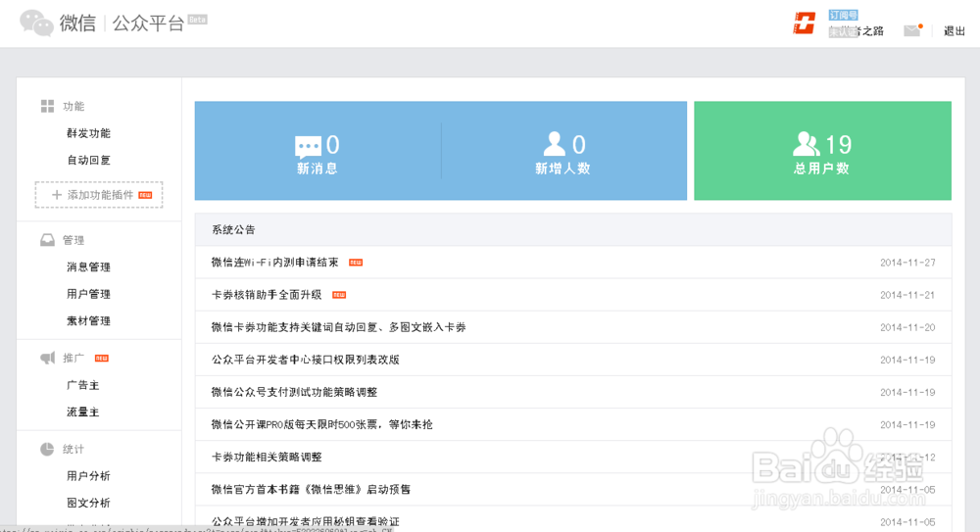Open announcement 微信卡券功能支持关键词自动回复
The image size is (980, 532).
[339, 327]
